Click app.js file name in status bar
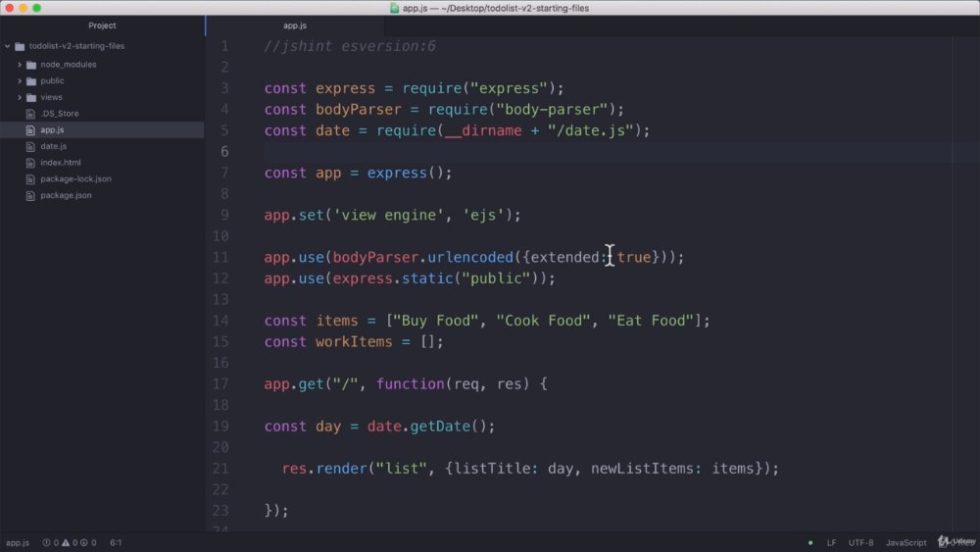The image size is (980, 552). pos(18,542)
